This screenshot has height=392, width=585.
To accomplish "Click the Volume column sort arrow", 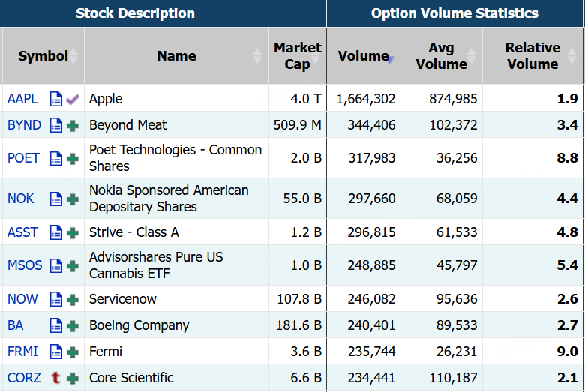I will [390, 60].
